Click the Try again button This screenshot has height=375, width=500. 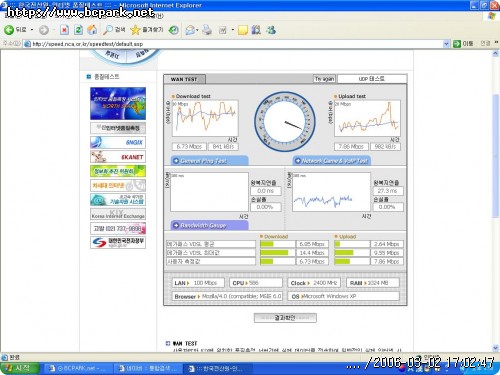(x=324, y=79)
